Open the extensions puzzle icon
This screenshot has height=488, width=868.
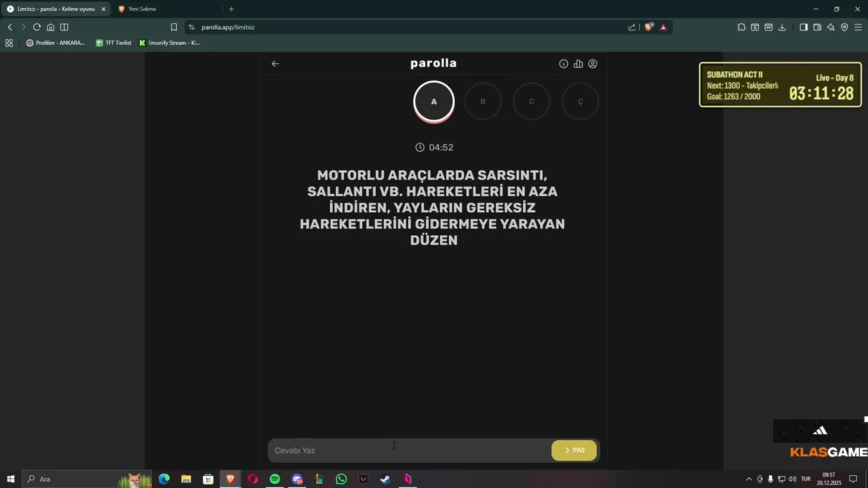(741, 27)
